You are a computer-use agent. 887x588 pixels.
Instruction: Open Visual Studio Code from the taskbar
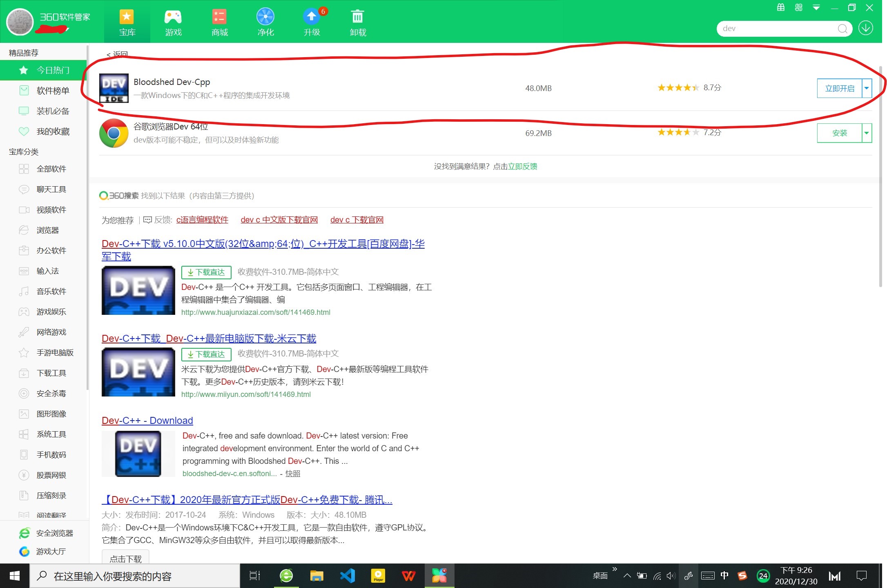348,576
